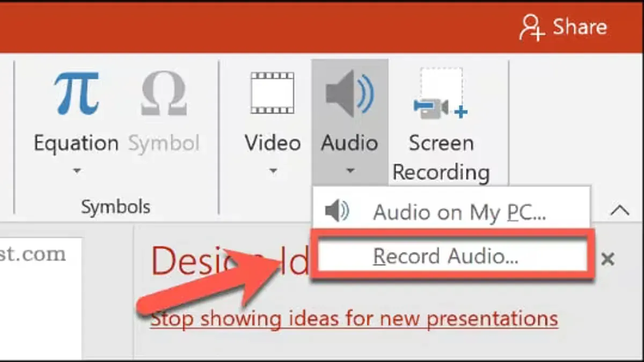Close the Design Ideas pane
644x362 pixels.
[x=608, y=260]
